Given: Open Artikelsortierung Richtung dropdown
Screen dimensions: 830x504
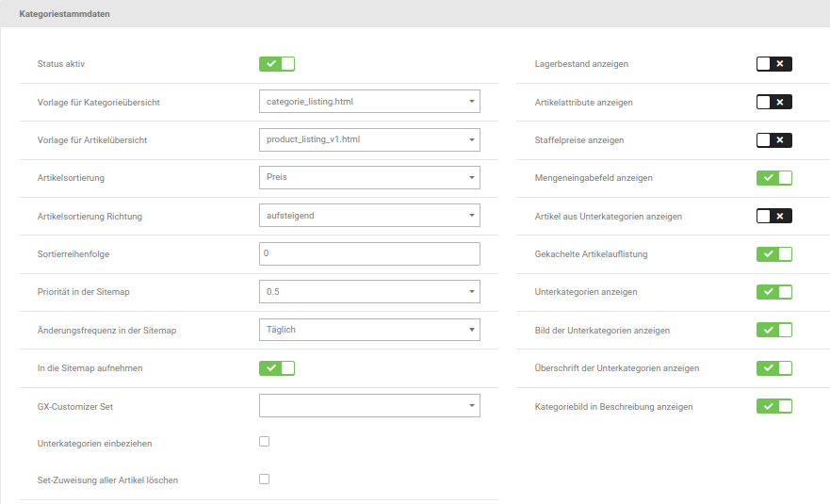Looking at the screenshot, I should [369, 216].
